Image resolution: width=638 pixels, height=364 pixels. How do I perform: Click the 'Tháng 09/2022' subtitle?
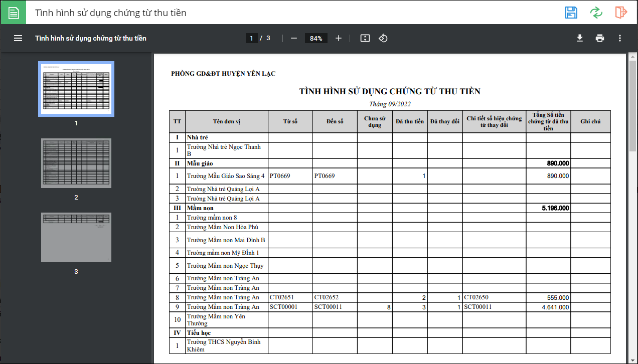390,104
